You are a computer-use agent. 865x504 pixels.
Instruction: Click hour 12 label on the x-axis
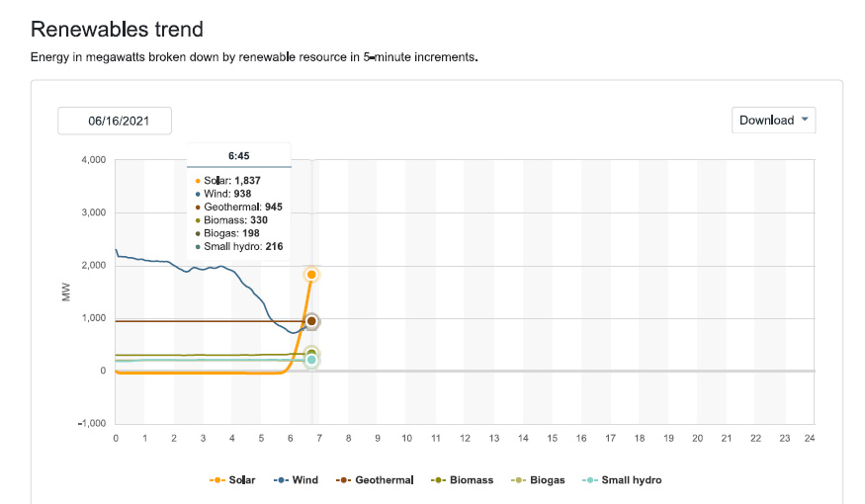(465, 438)
